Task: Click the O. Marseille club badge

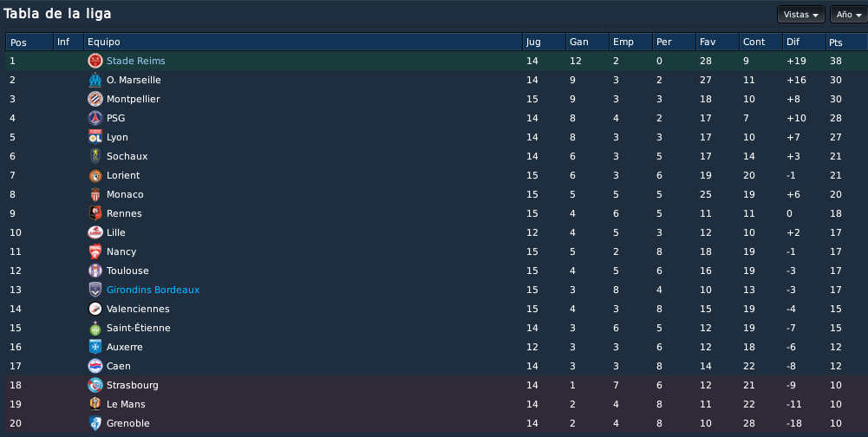Action: tap(95, 80)
